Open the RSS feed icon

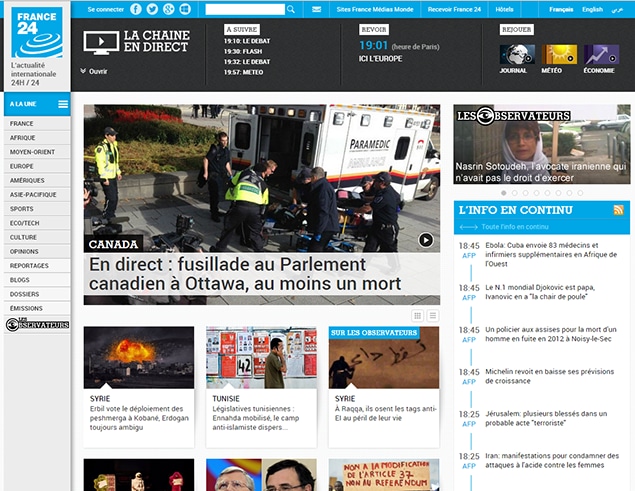pos(618,210)
